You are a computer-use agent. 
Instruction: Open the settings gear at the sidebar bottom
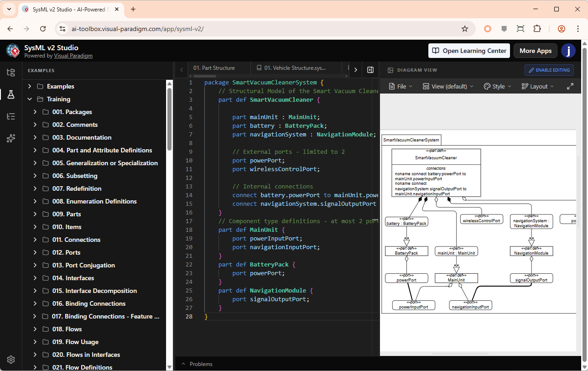[11, 360]
